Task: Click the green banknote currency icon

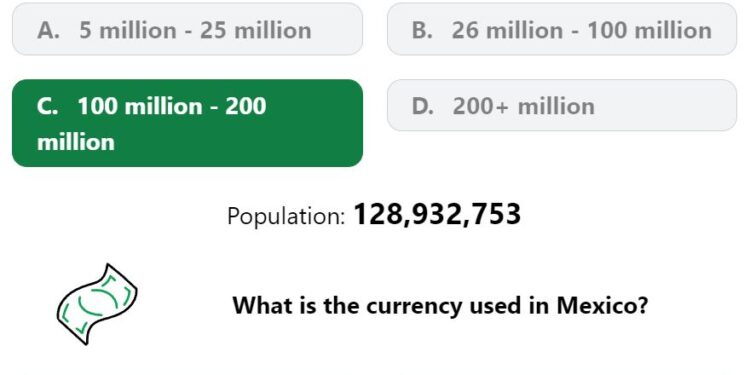Action: pos(97,304)
